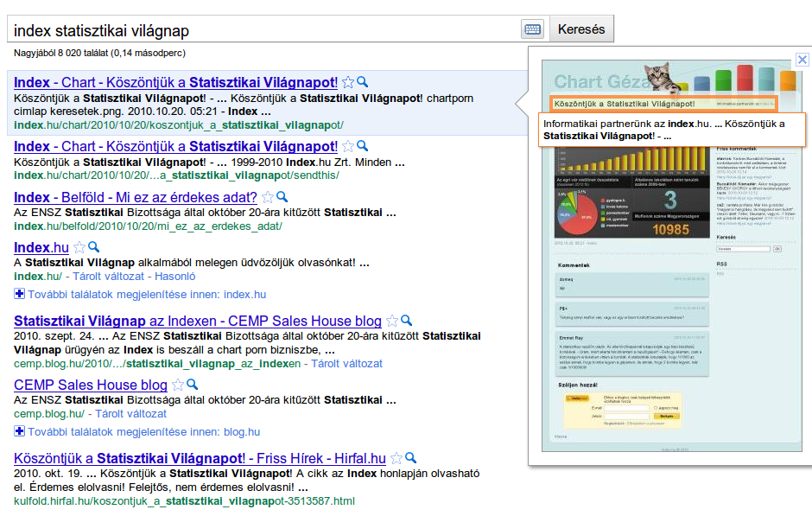This screenshot has height=516, width=812.
Task: Preview 'Statisztikai Világnap az Indexen' result via magnifier
Action: point(407,321)
